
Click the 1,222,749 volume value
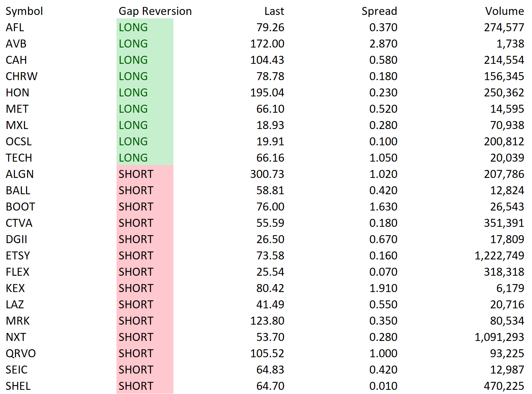[x=499, y=256]
